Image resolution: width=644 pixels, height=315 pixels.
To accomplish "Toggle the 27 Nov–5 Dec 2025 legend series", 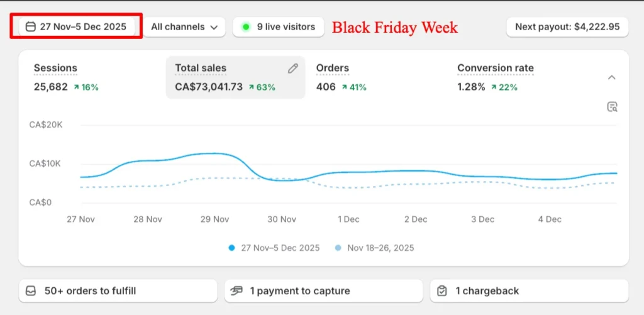I will click(274, 248).
